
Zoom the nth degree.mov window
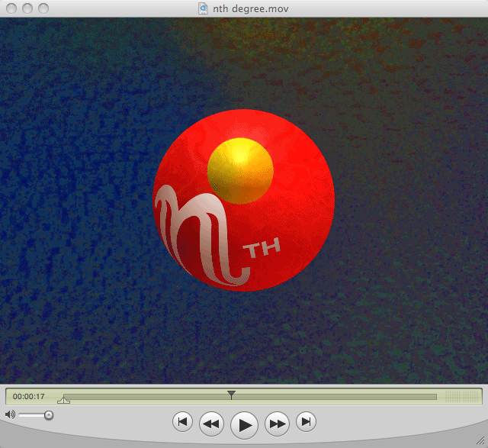43,8
